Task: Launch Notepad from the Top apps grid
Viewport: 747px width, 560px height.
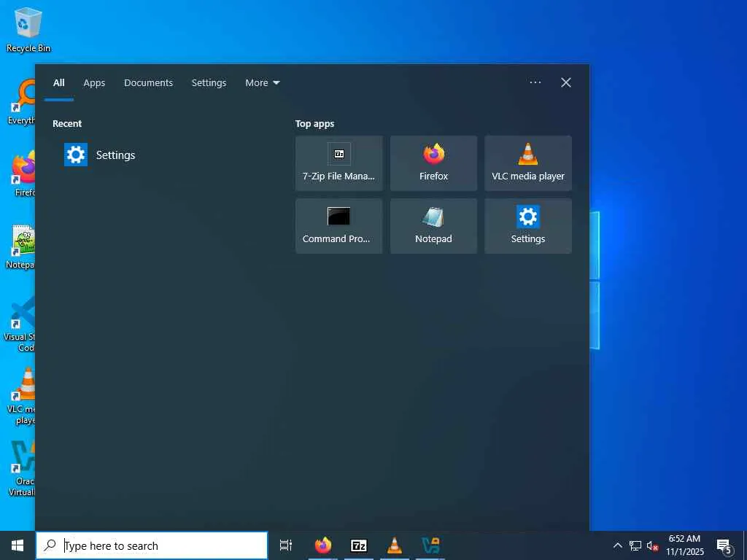Action: coord(433,226)
